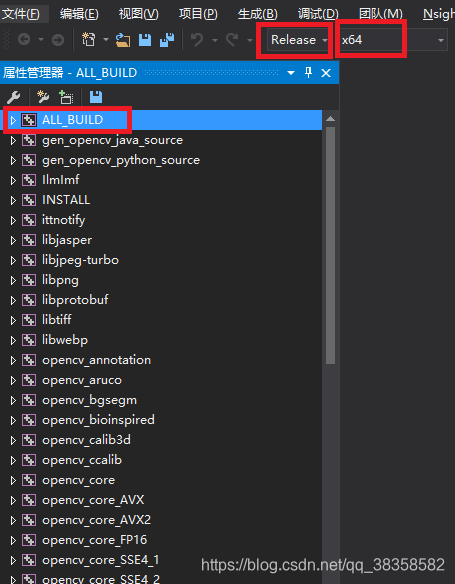Select the opencv_bgsegm project

(89, 400)
